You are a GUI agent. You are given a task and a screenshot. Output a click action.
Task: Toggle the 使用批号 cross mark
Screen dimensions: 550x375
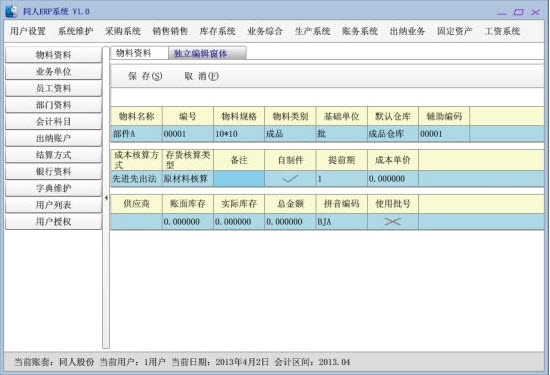coord(393,222)
